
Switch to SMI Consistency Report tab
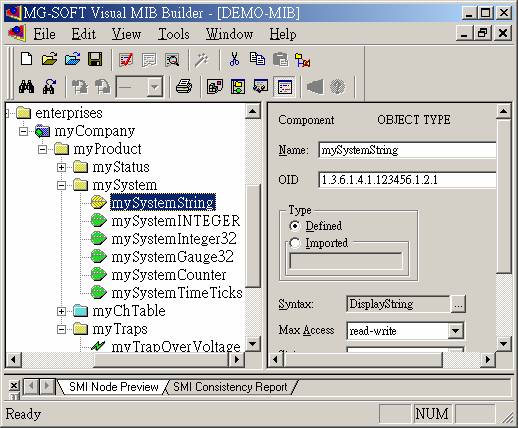230,387
